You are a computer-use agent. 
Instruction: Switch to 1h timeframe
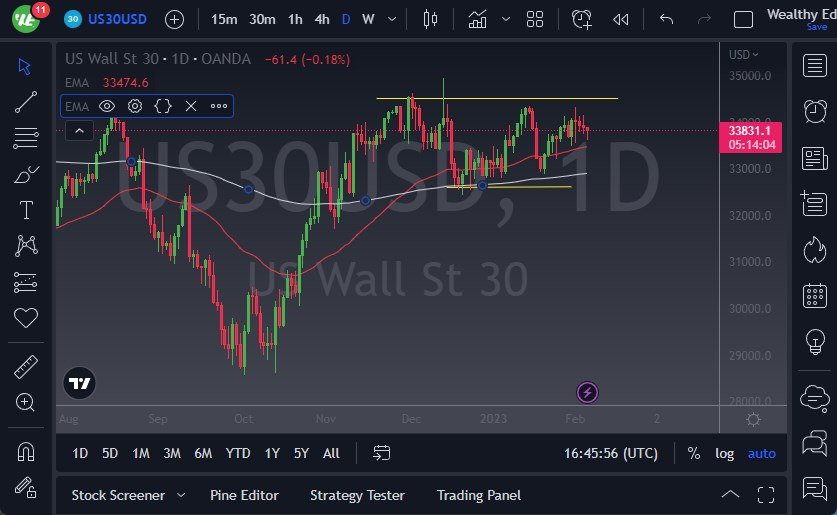295,20
